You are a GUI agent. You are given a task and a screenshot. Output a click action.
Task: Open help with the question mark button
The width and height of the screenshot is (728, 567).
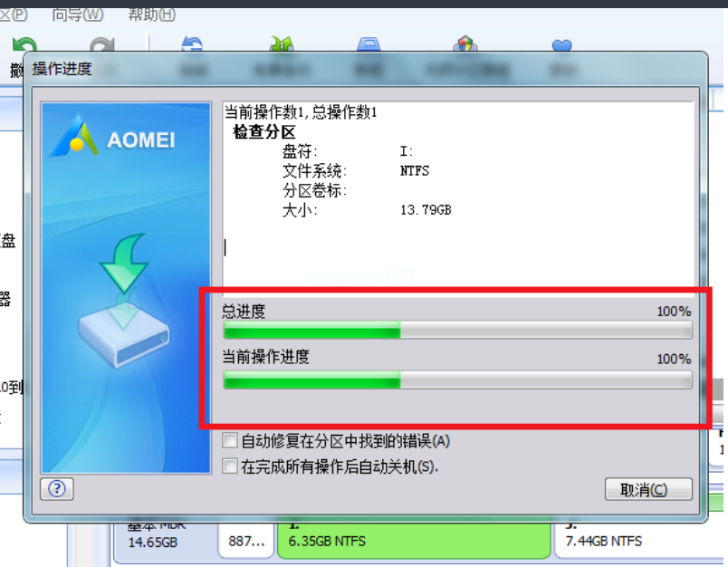click(57, 489)
